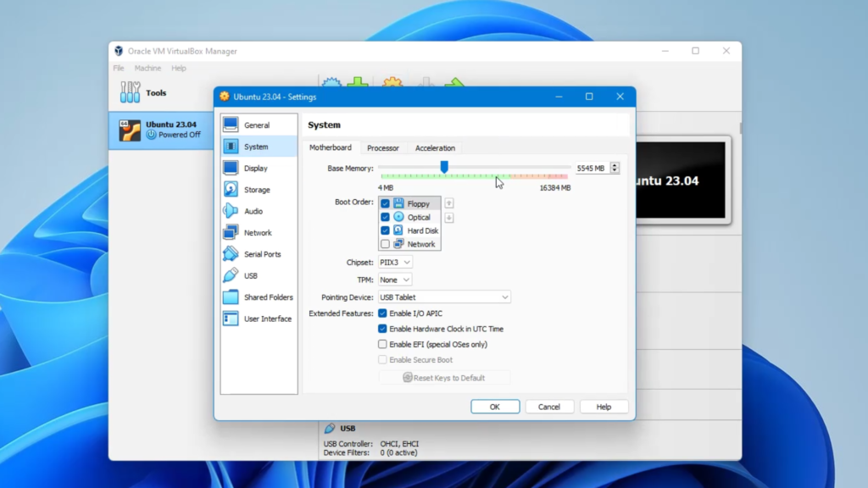Click the USB icon in Manager details
This screenshot has width=868, height=488.
coord(330,428)
